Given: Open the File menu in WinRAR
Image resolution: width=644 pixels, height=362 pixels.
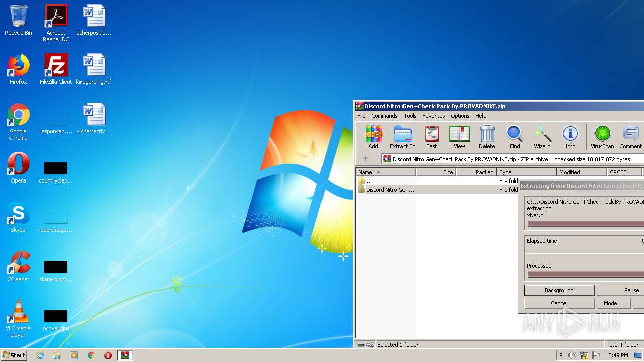Looking at the screenshot, I should point(361,116).
